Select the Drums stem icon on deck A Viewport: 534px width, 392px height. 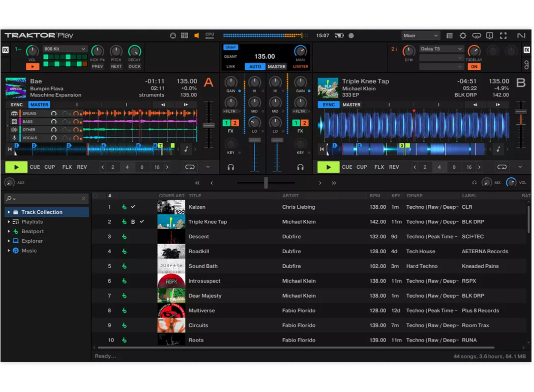(x=15, y=113)
